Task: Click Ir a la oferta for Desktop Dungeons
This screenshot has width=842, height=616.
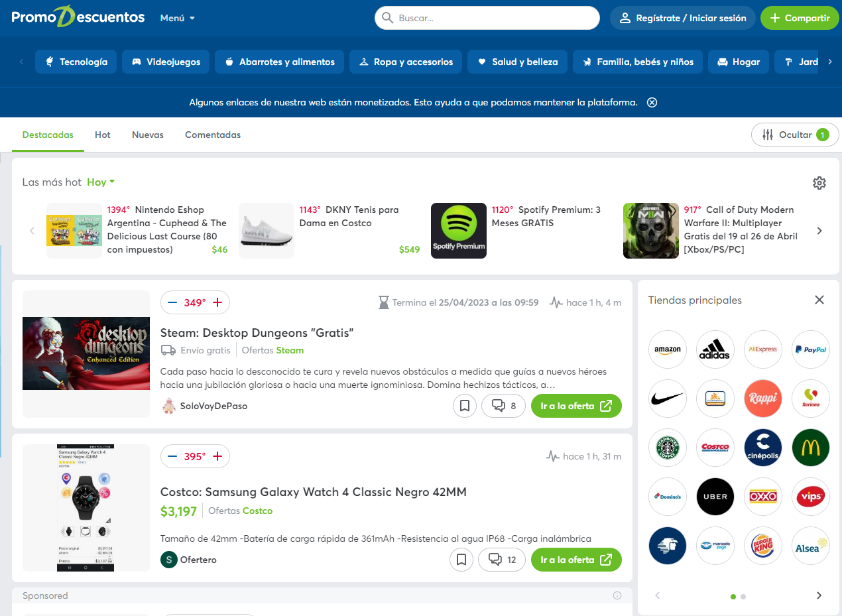Action: coord(575,406)
